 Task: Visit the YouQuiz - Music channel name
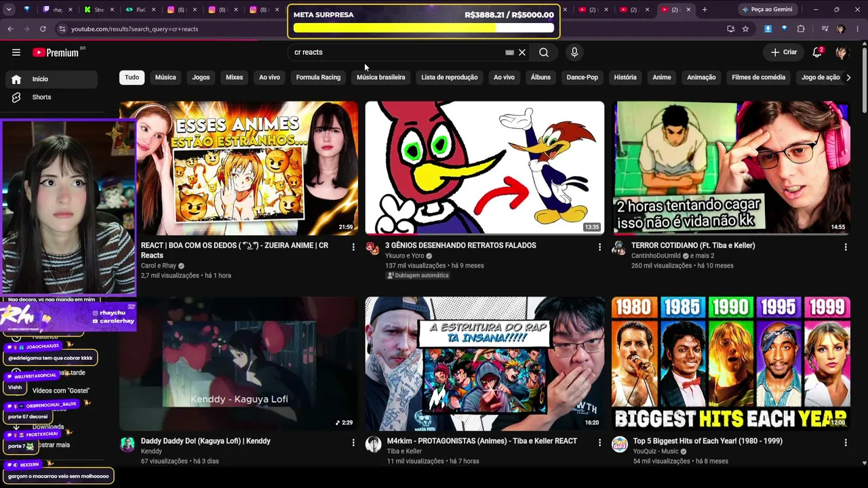coord(656,451)
